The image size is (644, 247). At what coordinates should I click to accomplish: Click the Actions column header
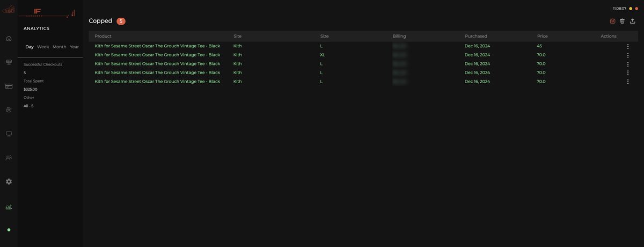click(609, 36)
